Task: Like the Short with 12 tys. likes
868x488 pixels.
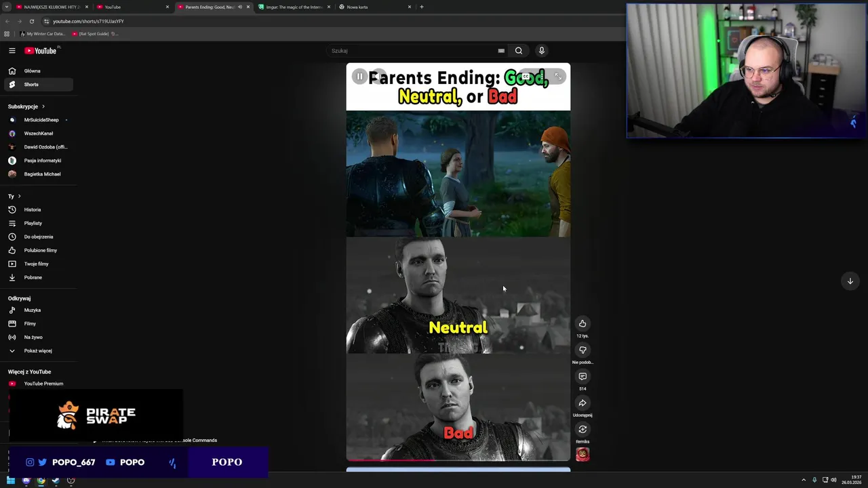Action: pos(583,323)
